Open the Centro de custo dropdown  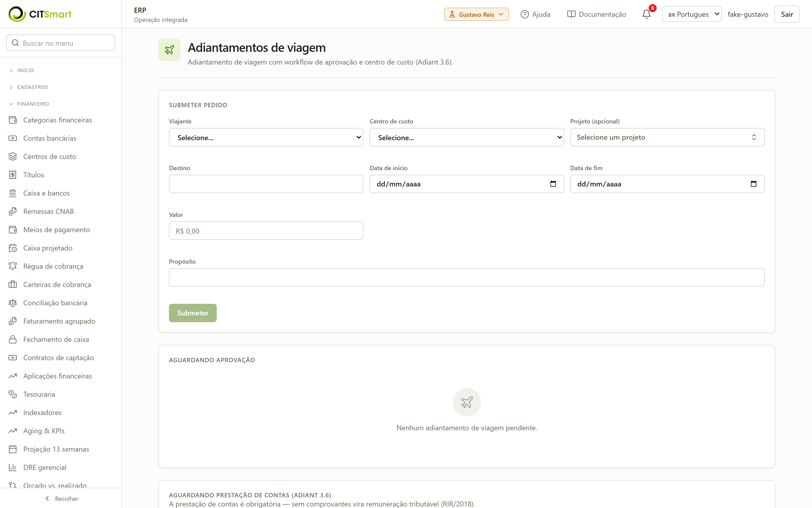466,137
